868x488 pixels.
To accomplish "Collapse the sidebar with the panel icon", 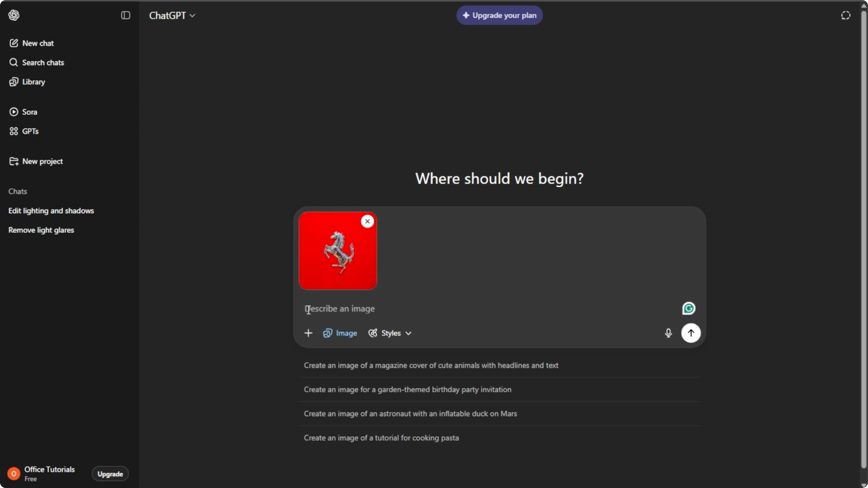I will pos(125,15).
